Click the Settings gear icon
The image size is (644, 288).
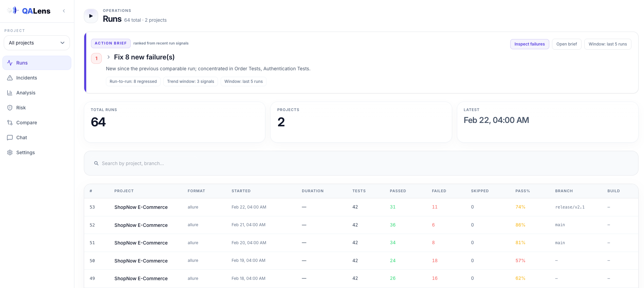coord(10,152)
